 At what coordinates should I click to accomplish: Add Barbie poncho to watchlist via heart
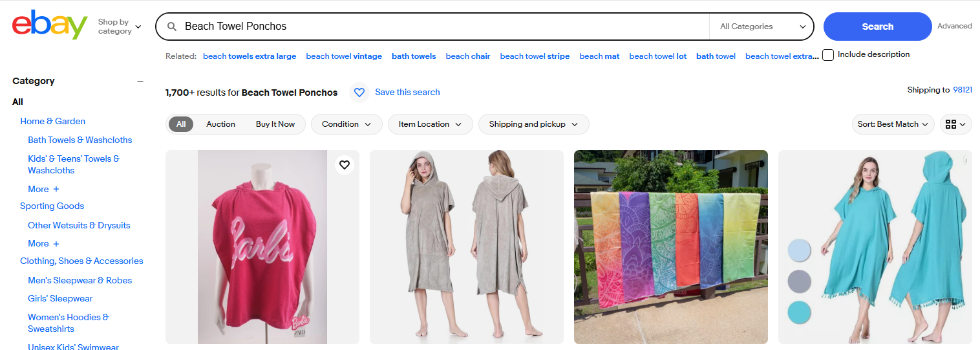[345, 165]
